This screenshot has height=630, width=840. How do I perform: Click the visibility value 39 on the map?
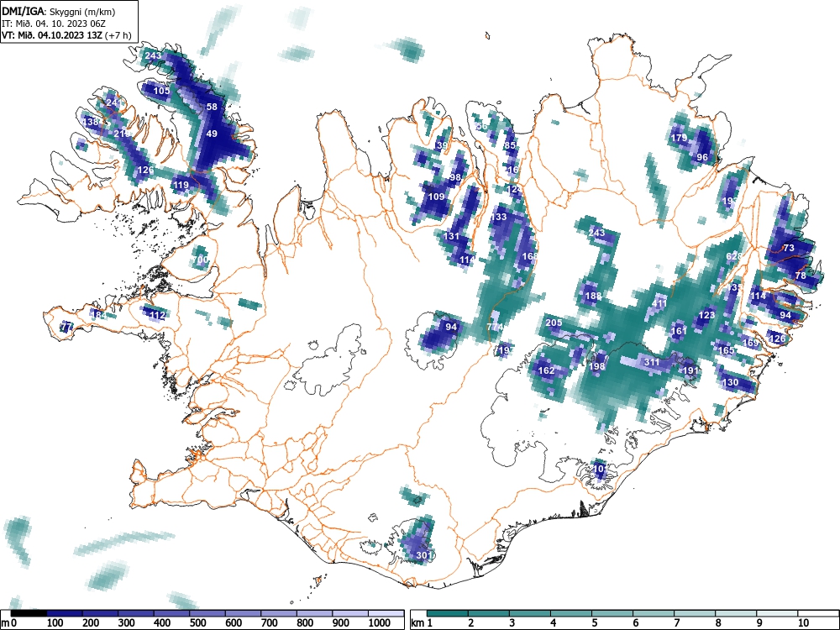pyautogui.click(x=442, y=145)
